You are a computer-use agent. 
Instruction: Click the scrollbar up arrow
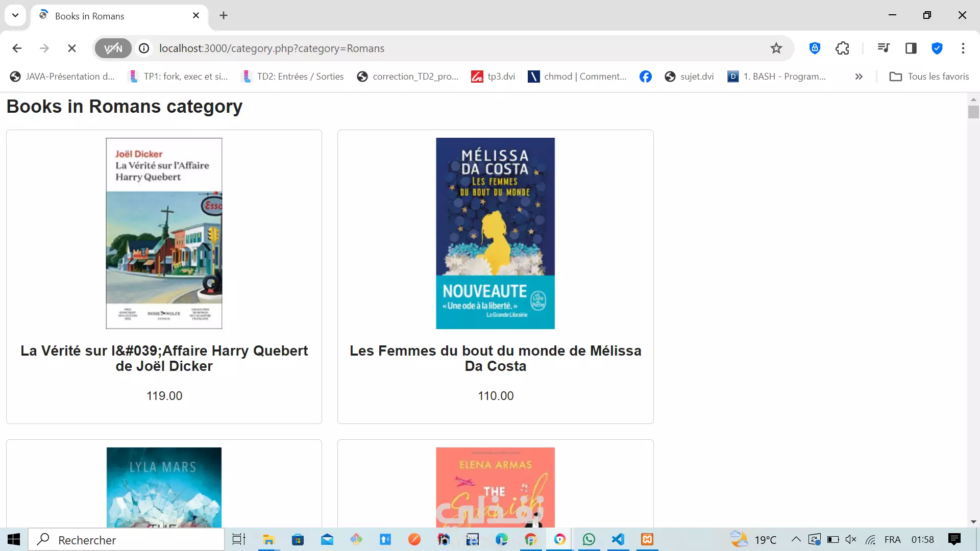pos(973,99)
